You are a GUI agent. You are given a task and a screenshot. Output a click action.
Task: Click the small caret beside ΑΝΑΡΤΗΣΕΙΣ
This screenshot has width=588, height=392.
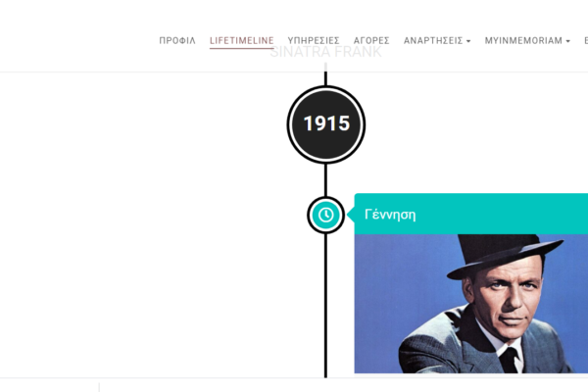coord(468,41)
